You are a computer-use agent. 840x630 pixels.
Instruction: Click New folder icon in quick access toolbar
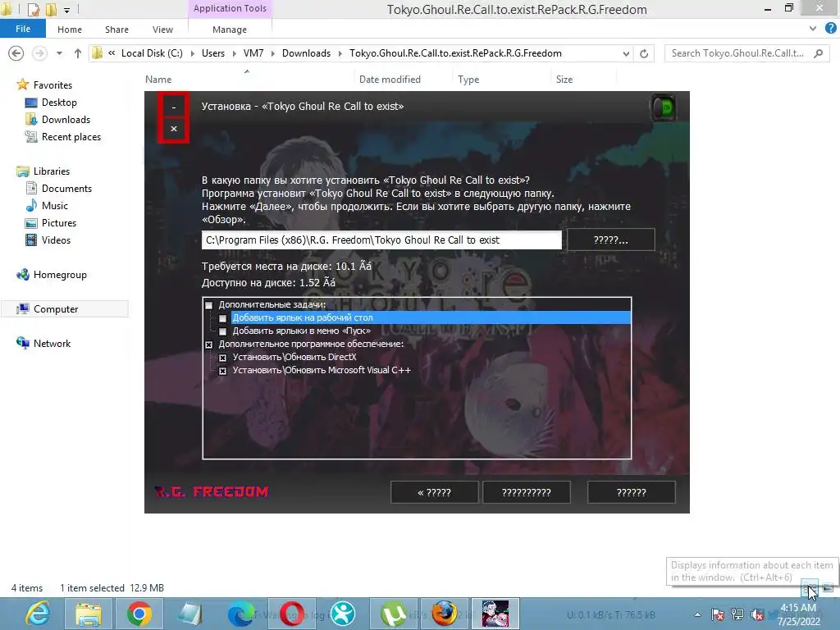[x=51, y=9]
